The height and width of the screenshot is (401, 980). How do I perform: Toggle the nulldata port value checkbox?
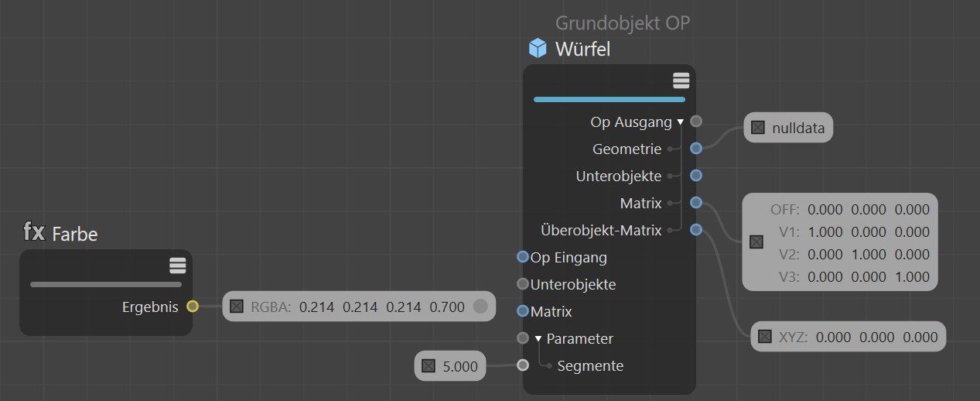coord(758,128)
